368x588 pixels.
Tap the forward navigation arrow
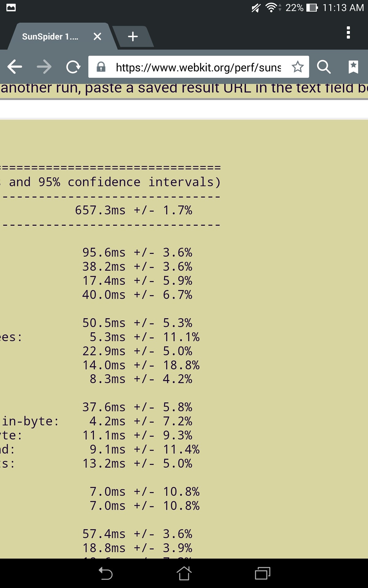(x=44, y=67)
